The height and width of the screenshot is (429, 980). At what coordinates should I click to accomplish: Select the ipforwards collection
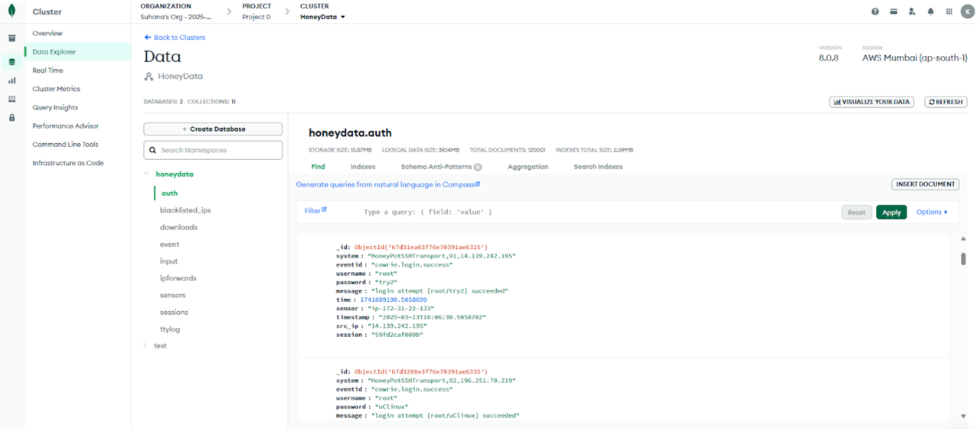[178, 278]
